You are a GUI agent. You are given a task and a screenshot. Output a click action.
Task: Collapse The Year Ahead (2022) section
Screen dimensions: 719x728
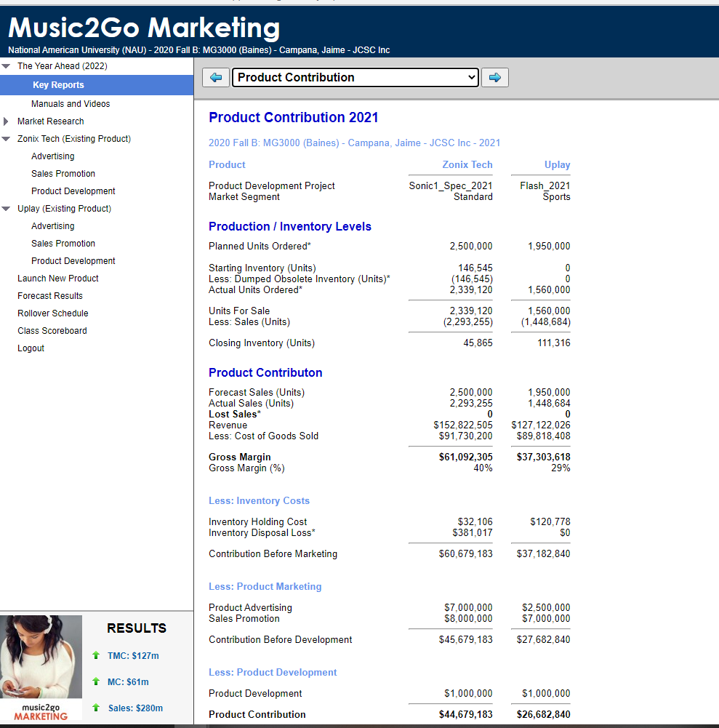tap(6, 66)
